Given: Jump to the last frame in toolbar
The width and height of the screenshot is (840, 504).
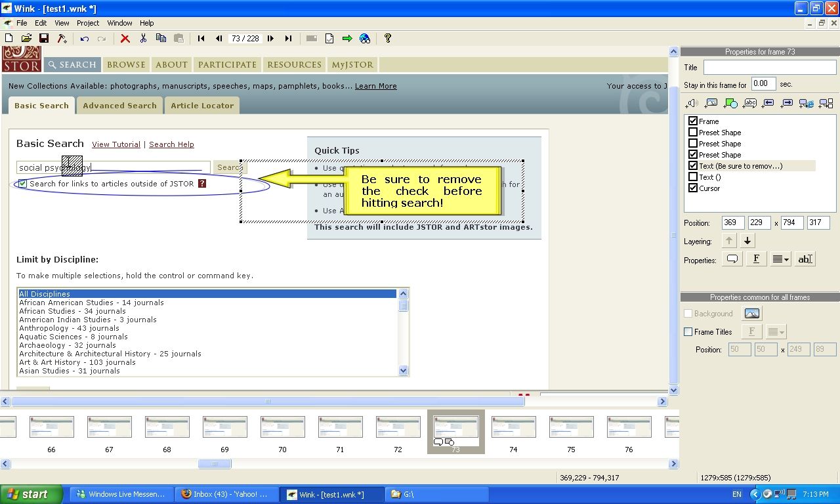Looking at the screenshot, I should coord(288,39).
